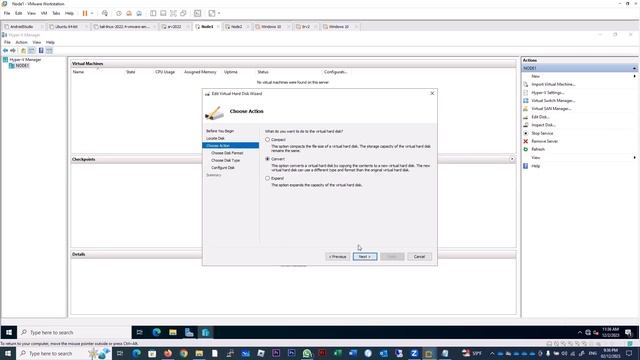This screenshot has height=360, width=640.
Task: Cancel the Edit Virtual Hard Disk Wizard
Action: pos(419,256)
